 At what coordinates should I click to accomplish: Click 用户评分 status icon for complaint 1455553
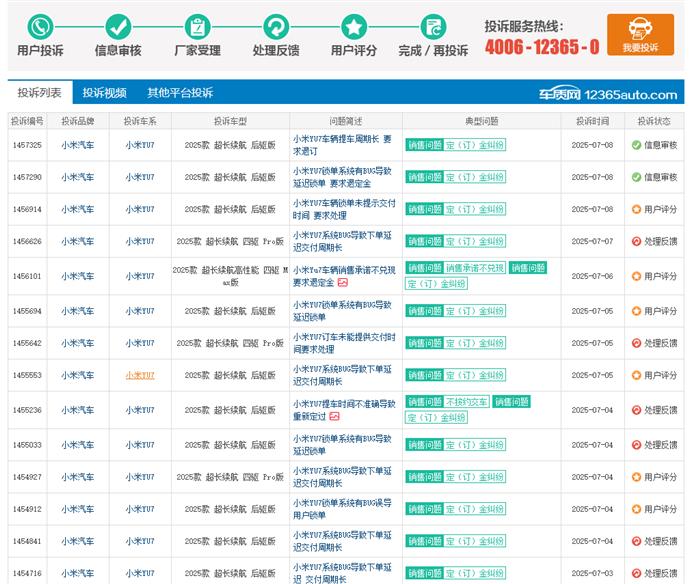(x=636, y=375)
